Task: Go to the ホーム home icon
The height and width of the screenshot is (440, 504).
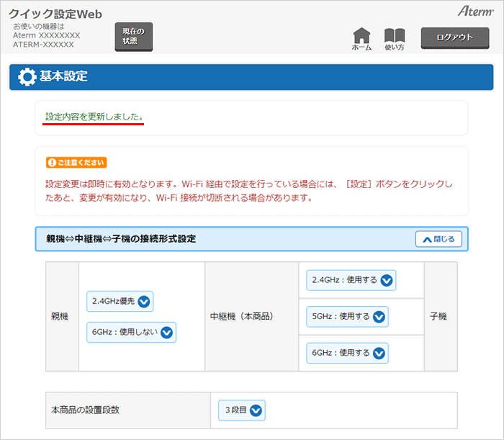Action: (361, 39)
